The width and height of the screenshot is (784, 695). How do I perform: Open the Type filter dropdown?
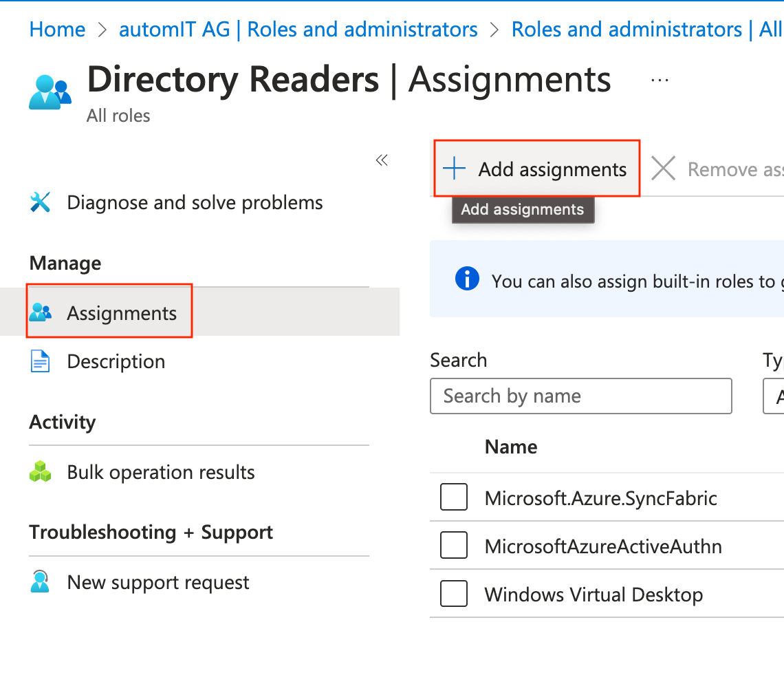pyautogui.click(x=774, y=396)
